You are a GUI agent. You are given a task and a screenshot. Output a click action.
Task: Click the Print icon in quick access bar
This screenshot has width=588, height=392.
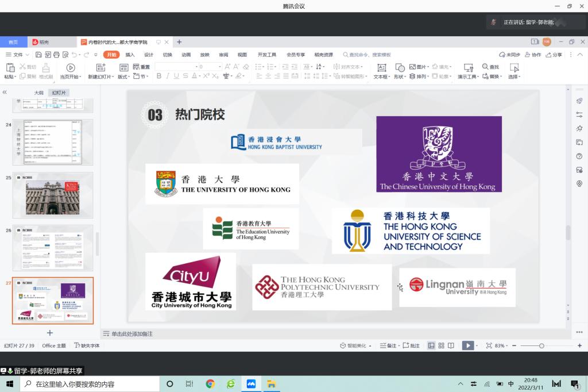pyautogui.click(x=57, y=55)
